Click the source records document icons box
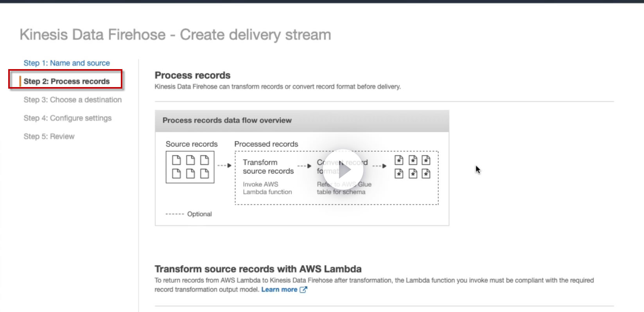 tap(190, 167)
